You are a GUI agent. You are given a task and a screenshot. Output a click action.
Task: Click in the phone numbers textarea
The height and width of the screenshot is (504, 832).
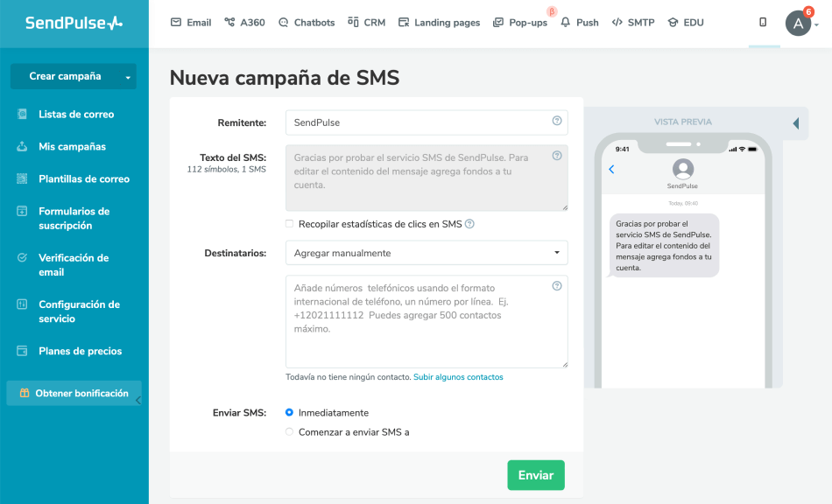pyautogui.click(x=427, y=321)
